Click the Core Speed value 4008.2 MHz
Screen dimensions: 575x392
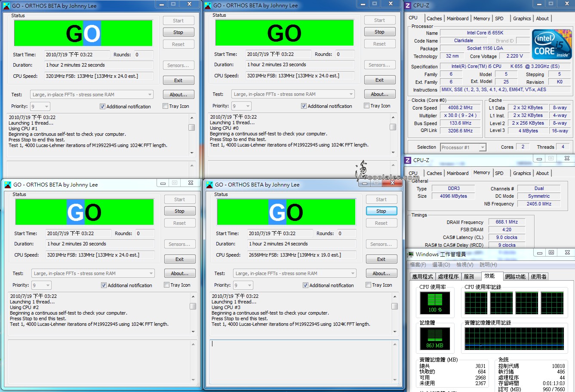460,108
